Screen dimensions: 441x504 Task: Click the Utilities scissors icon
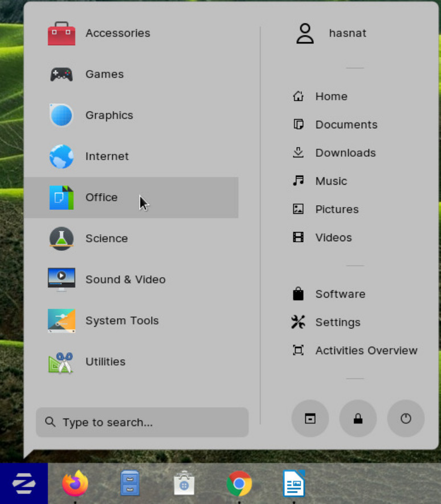coord(61,362)
